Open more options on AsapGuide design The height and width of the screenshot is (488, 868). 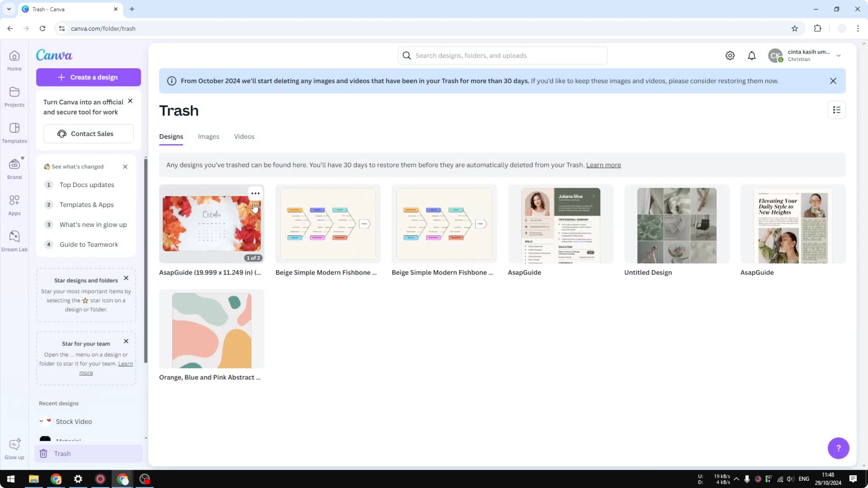255,193
